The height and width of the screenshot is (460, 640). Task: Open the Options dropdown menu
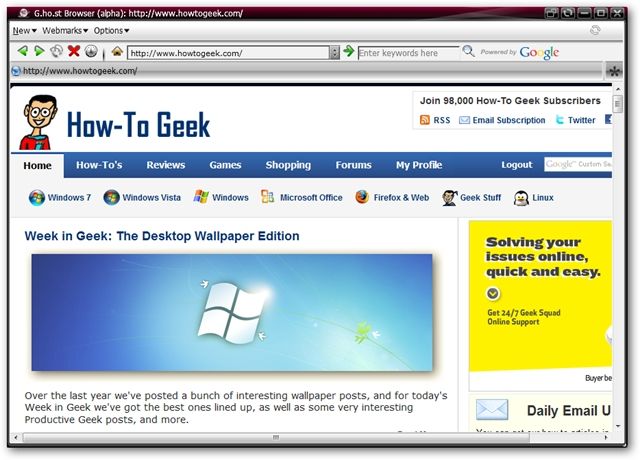pyautogui.click(x=111, y=31)
